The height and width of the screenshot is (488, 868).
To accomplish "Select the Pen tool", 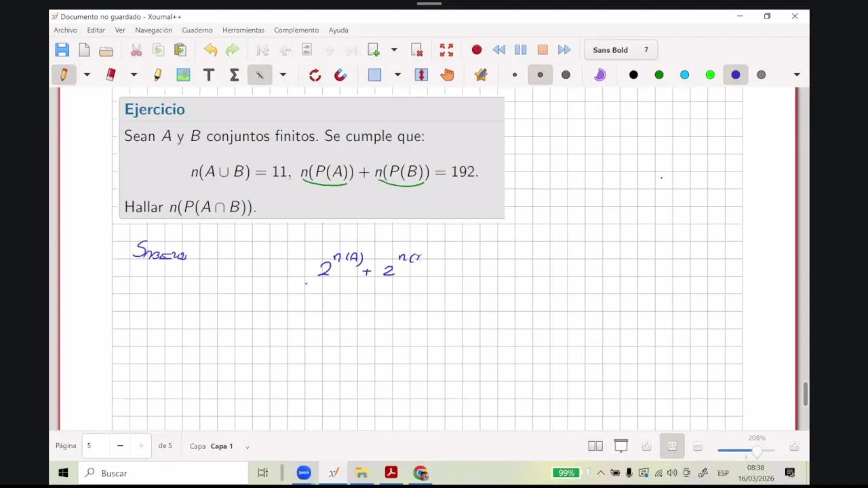I will (x=64, y=75).
